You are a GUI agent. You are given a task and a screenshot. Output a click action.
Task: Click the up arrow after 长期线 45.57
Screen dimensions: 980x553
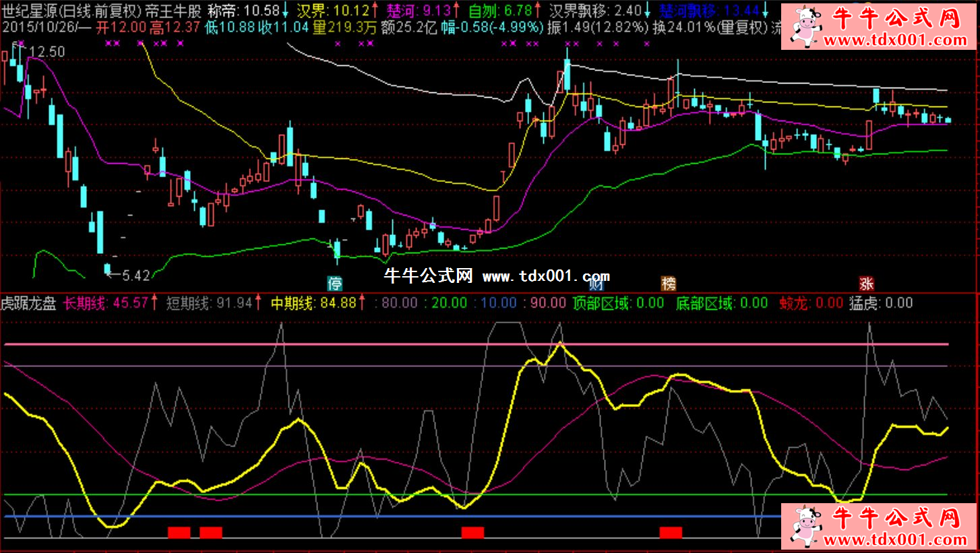coord(154,303)
